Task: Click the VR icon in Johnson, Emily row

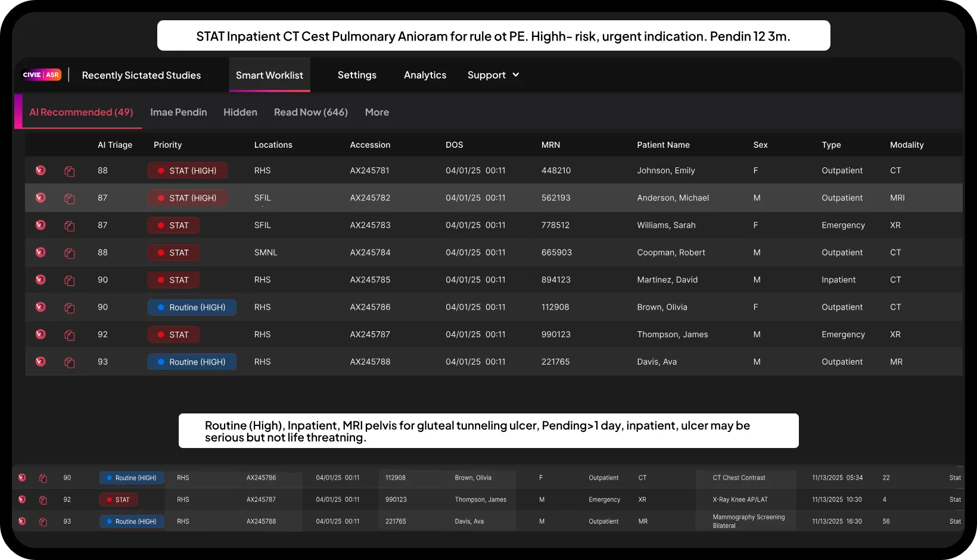Action: coord(41,170)
